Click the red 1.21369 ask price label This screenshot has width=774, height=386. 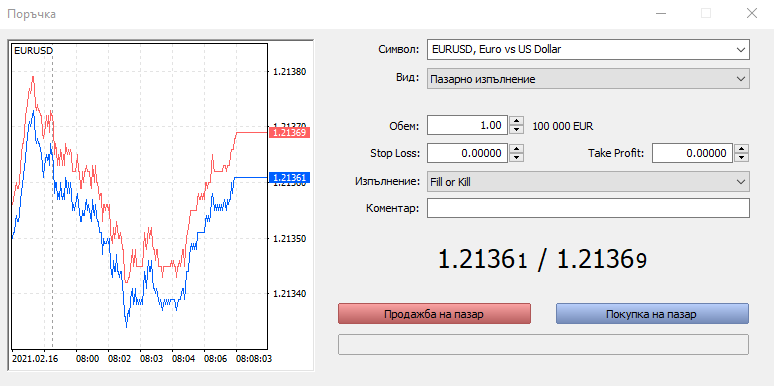289,132
